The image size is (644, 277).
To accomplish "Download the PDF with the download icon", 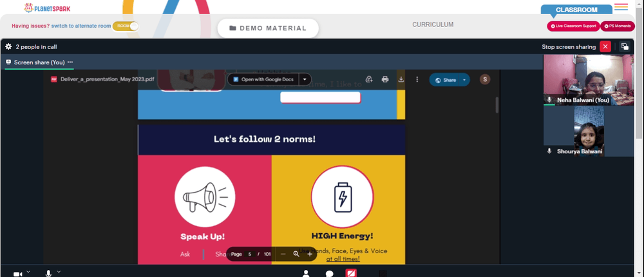I will (x=401, y=79).
